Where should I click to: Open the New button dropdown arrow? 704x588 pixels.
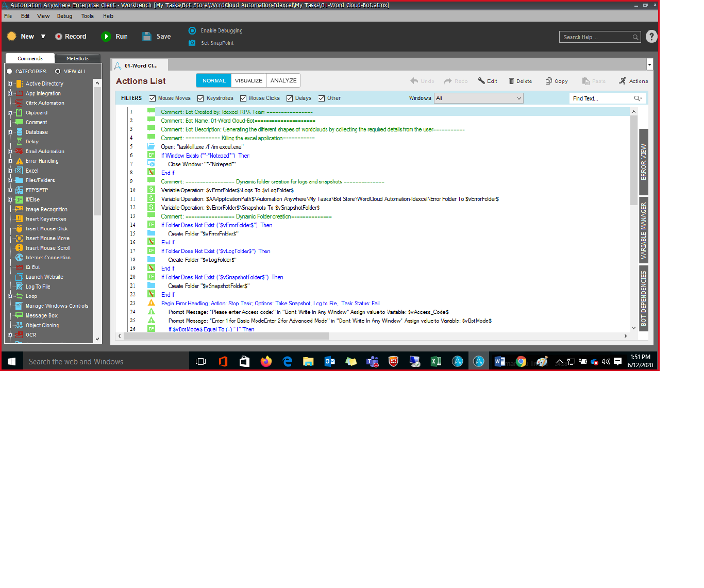pyautogui.click(x=43, y=37)
